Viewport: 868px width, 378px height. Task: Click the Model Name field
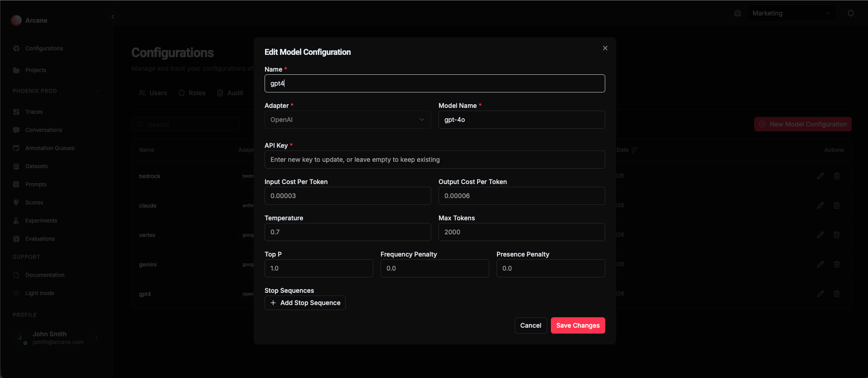tap(522, 120)
